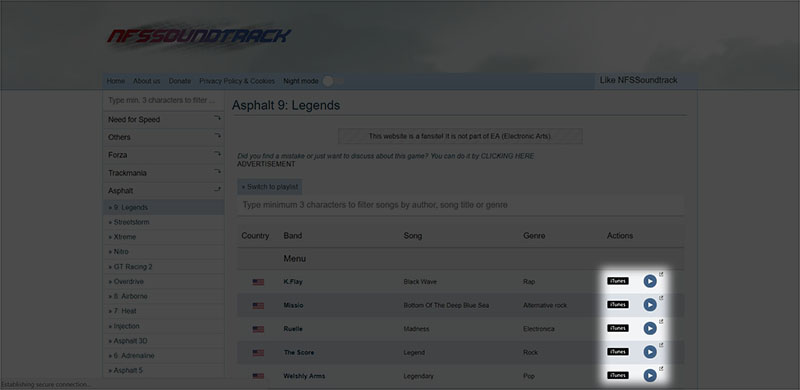Click the US flag in K.Flay row
The width and height of the screenshot is (800, 390).
tap(258, 282)
